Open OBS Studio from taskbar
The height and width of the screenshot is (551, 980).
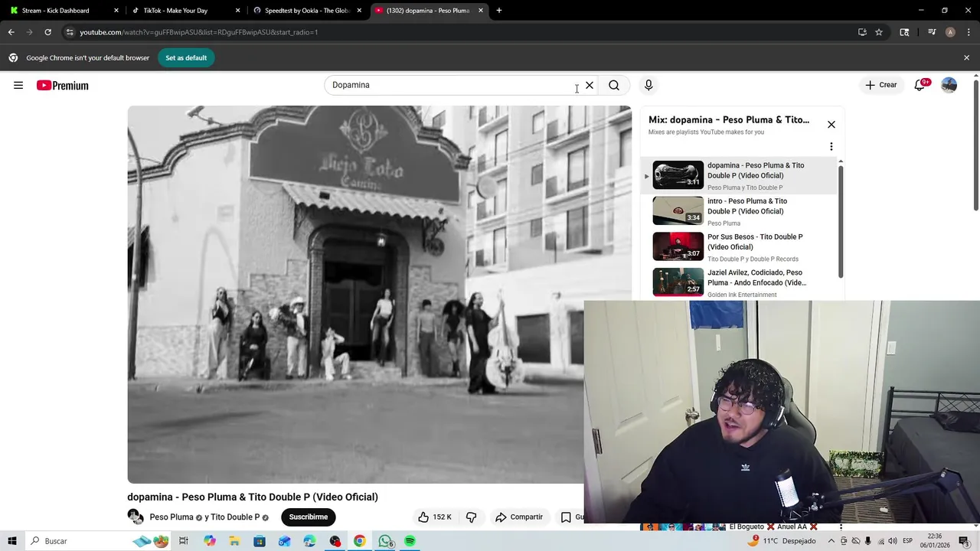pos(335,541)
